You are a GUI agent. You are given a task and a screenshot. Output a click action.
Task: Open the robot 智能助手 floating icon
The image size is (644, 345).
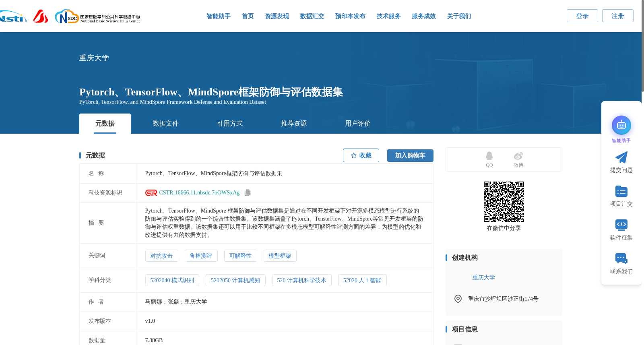[621, 126]
